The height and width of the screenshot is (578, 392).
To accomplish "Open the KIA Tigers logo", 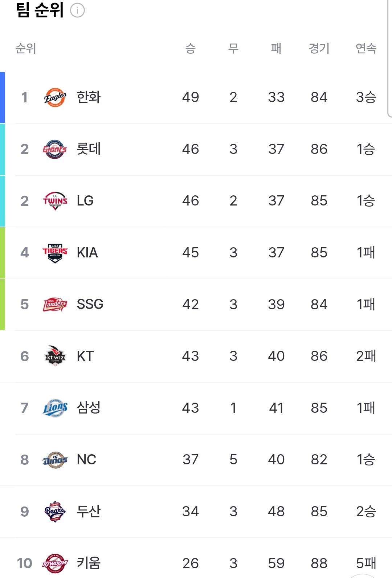I will [x=55, y=253].
